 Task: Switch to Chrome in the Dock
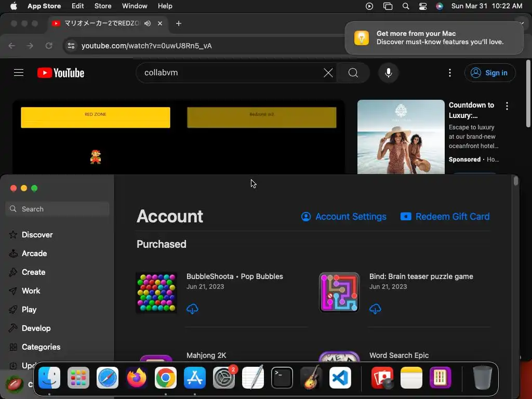(166, 378)
